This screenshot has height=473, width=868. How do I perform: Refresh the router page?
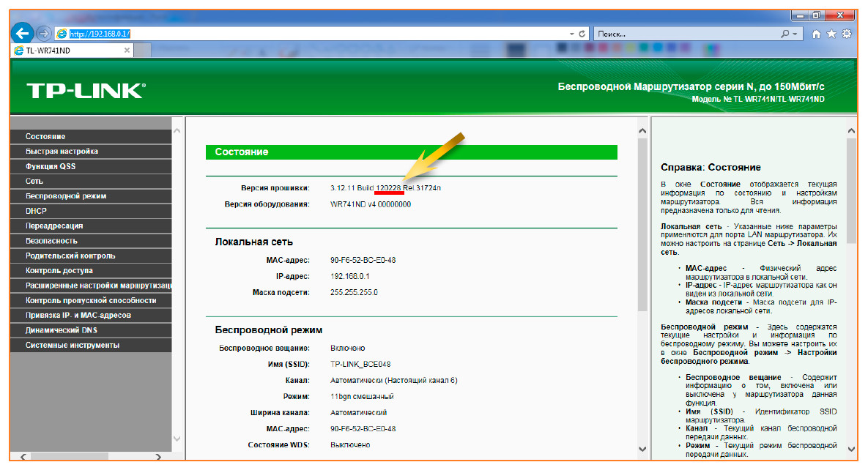583,34
